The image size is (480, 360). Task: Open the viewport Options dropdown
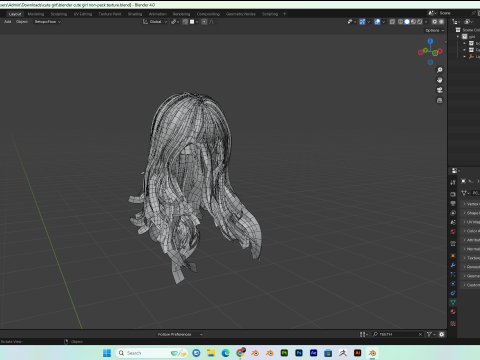[x=435, y=30]
